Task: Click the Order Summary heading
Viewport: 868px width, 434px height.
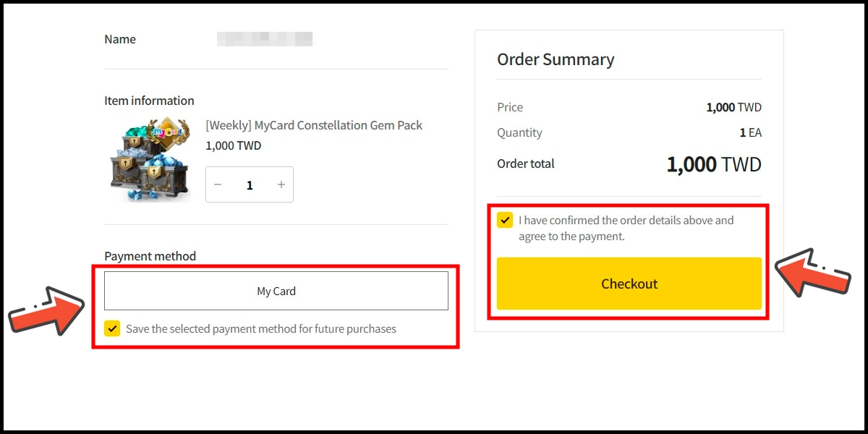Action: (x=555, y=59)
